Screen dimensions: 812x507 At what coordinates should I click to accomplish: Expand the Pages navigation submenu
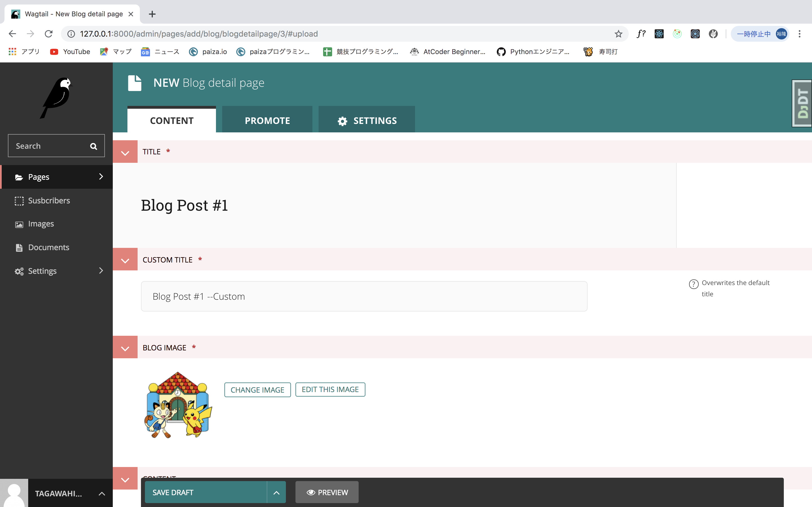click(x=101, y=177)
